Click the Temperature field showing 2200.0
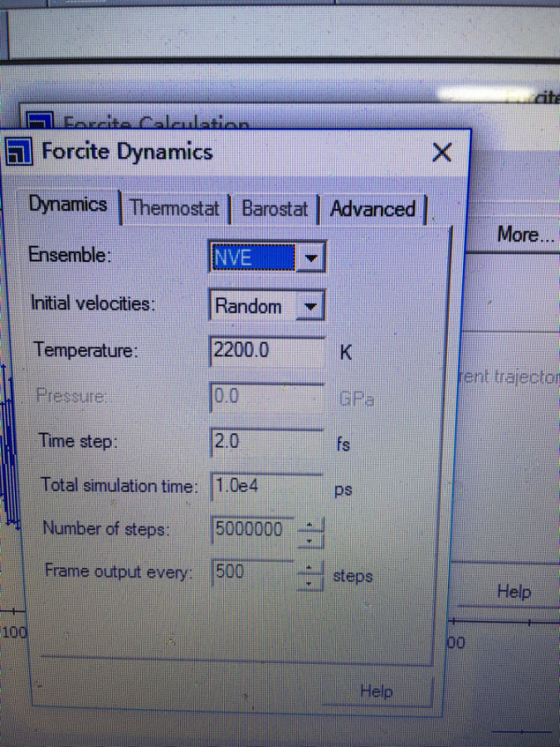This screenshot has width=560, height=747. (x=266, y=351)
